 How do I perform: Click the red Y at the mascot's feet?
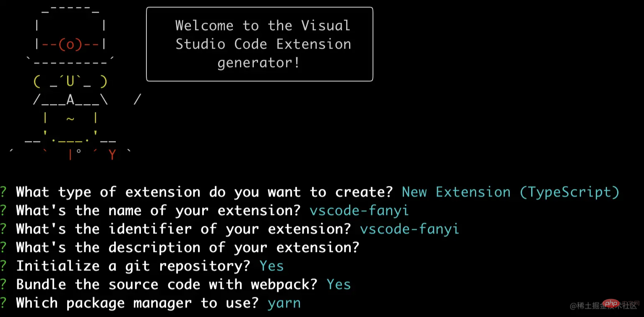click(x=112, y=155)
